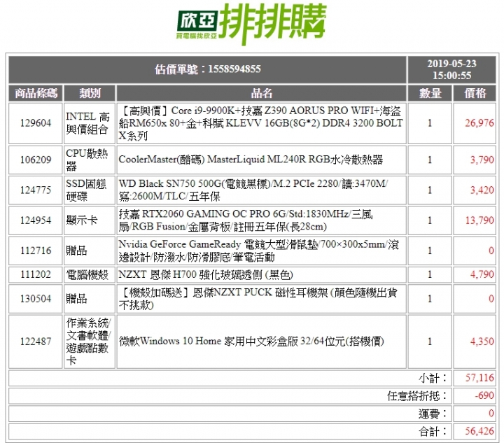Click price 3,420

482,190
